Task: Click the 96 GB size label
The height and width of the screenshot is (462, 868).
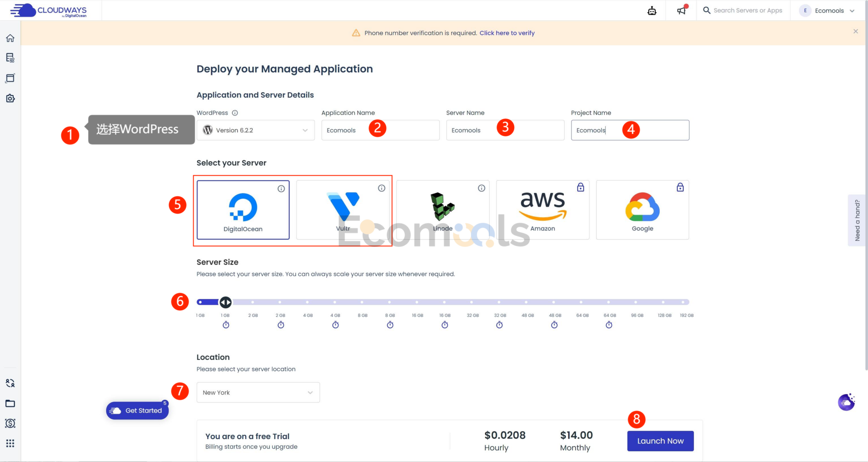Action: [x=637, y=315]
